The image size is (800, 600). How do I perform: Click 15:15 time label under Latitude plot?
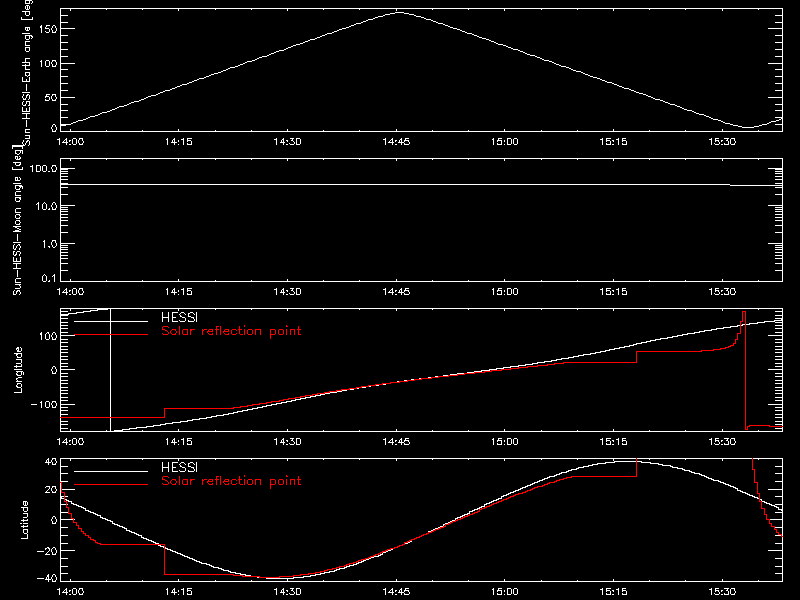[x=613, y=592]
